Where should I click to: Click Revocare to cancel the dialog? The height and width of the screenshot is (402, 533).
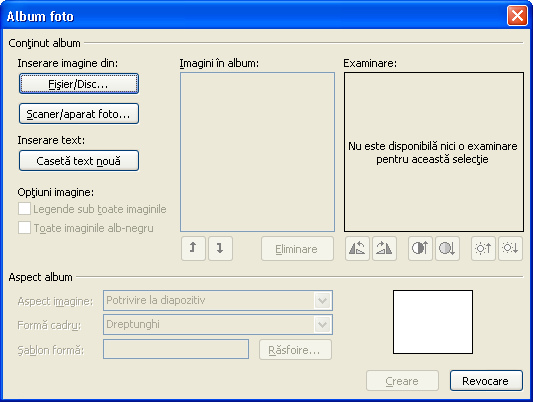coord(486,381)
